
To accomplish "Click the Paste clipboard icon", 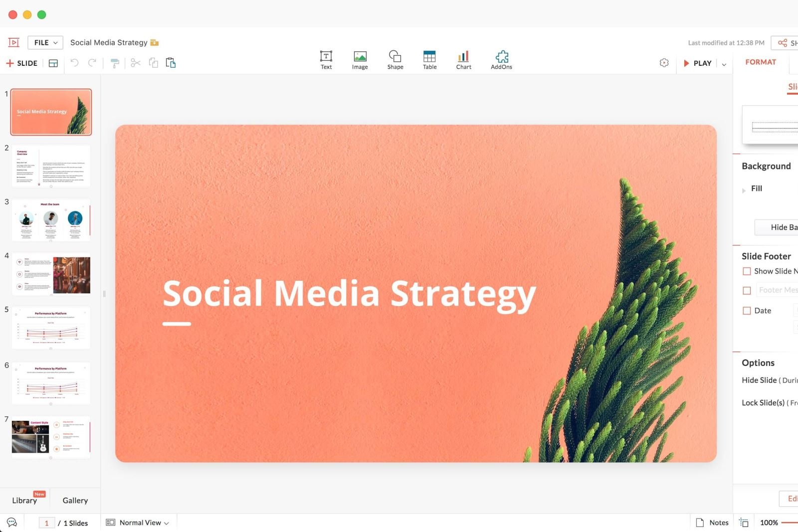I will 171,63.
